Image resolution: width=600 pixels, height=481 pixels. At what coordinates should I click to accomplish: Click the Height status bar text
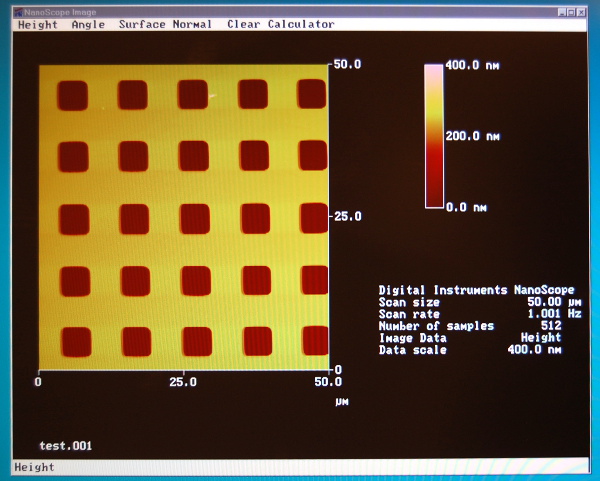34,467
